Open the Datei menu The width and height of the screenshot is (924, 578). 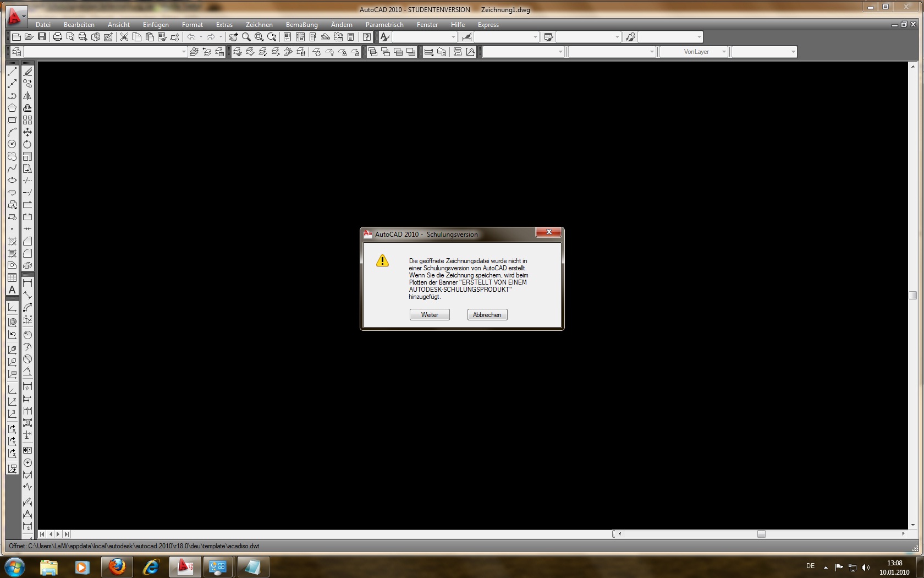pos(43,25)
